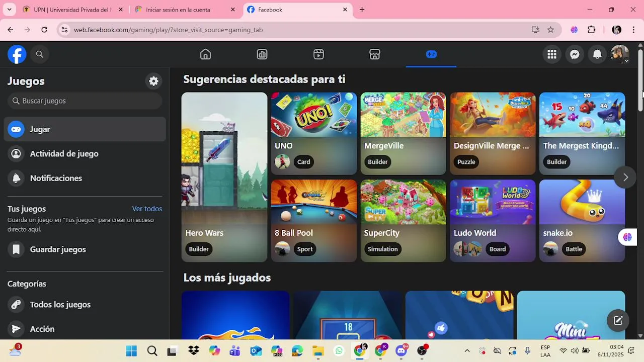Open Facebook notifications bell icon
Screen dimensions: 644x362
(x=597, y=54)
